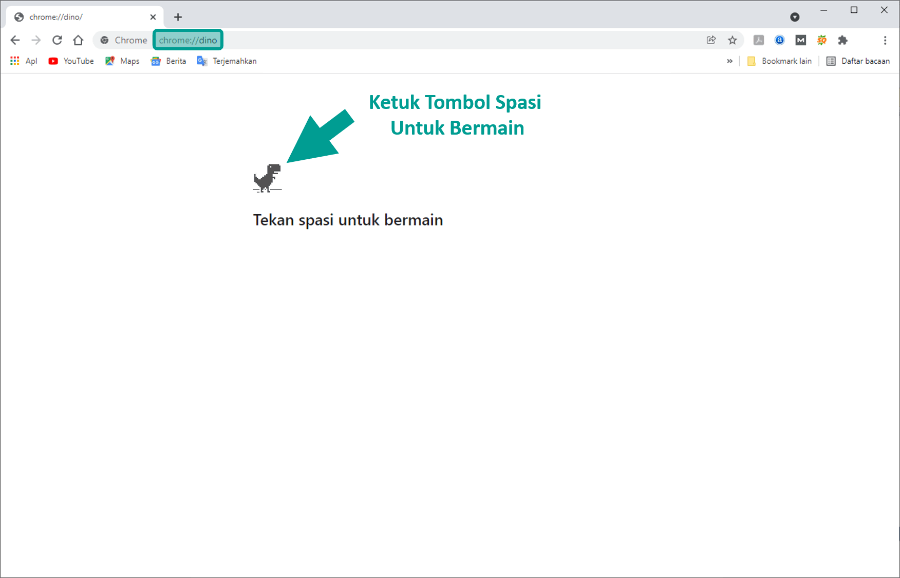
Task: Open the Maps bookmark
Action: [122, 61]
